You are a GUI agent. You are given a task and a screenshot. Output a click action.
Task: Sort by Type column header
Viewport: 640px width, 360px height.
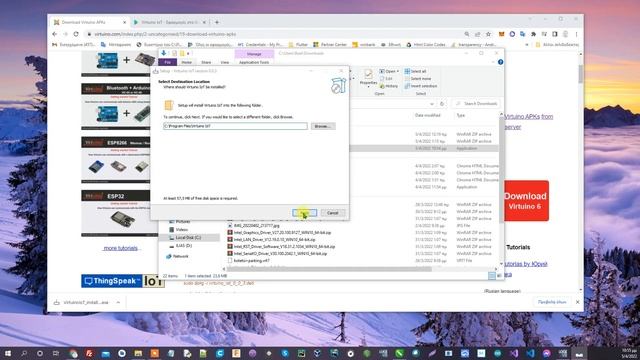[461, 116]
